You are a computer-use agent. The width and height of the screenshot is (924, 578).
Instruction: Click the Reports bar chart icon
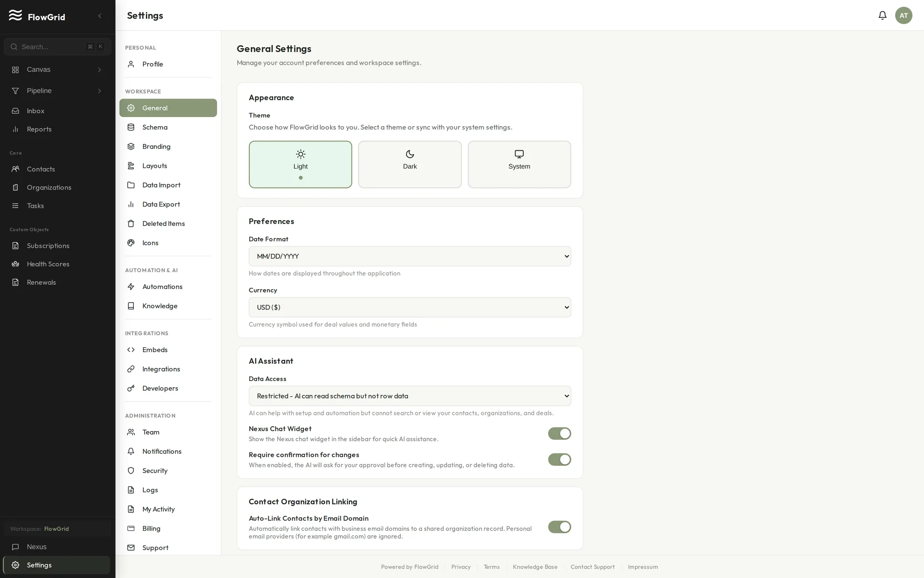click(15, 129)
